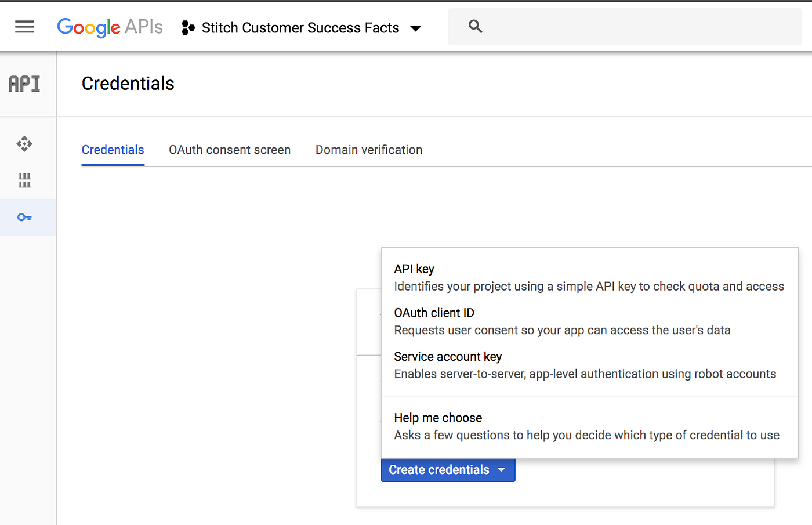
Task: Click the Credentials page heading
Action: [x=128, y=84]
